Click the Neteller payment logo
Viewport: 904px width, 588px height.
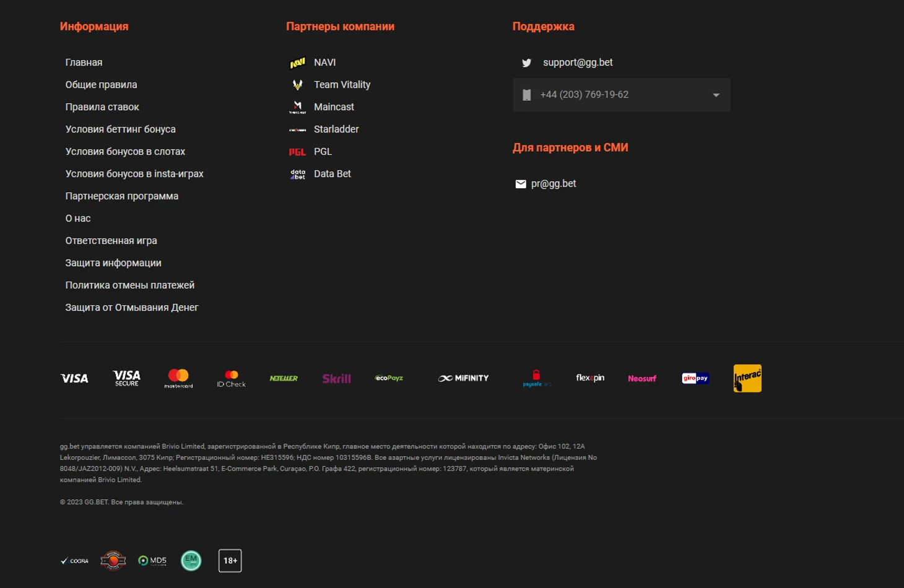click(284, 378)
